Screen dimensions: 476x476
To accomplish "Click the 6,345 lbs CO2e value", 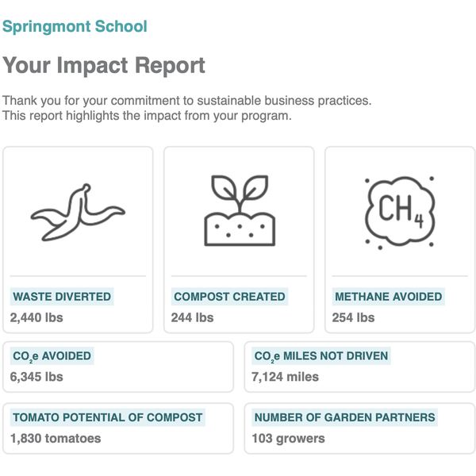I will pos(36,377).
